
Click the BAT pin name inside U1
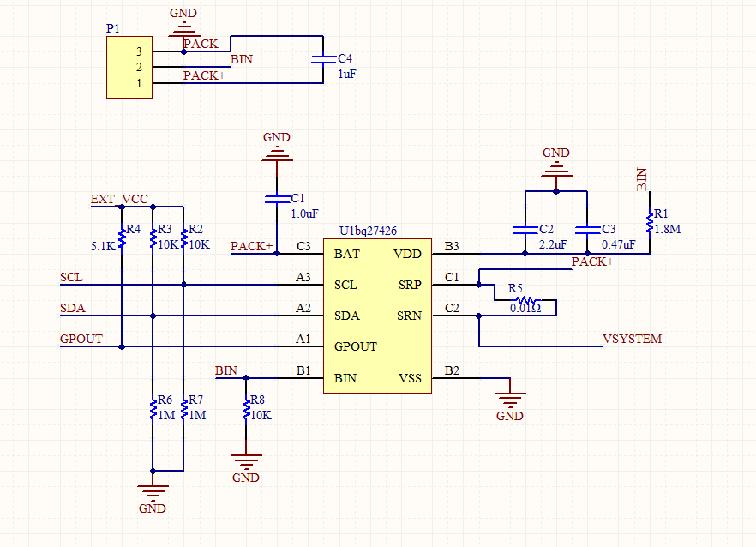click(x=346, y=254)
